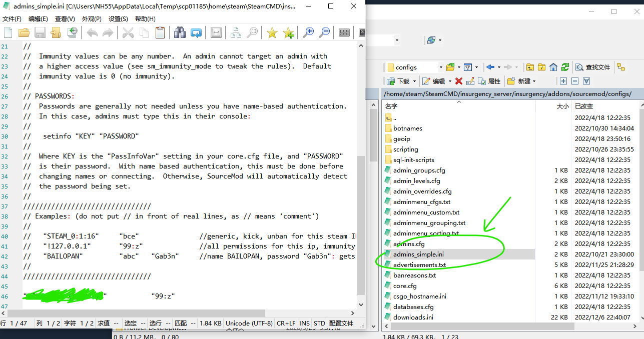Image resolution: width=644 pixels, height=339 pixels.
Task: Click the redo arrow in editor toolbar
Action: [108, 33]
